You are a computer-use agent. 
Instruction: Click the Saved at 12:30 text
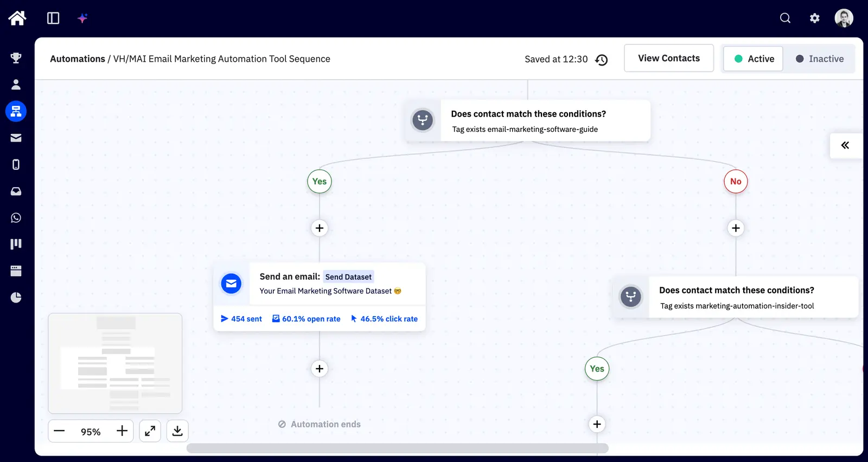(556, 59)
